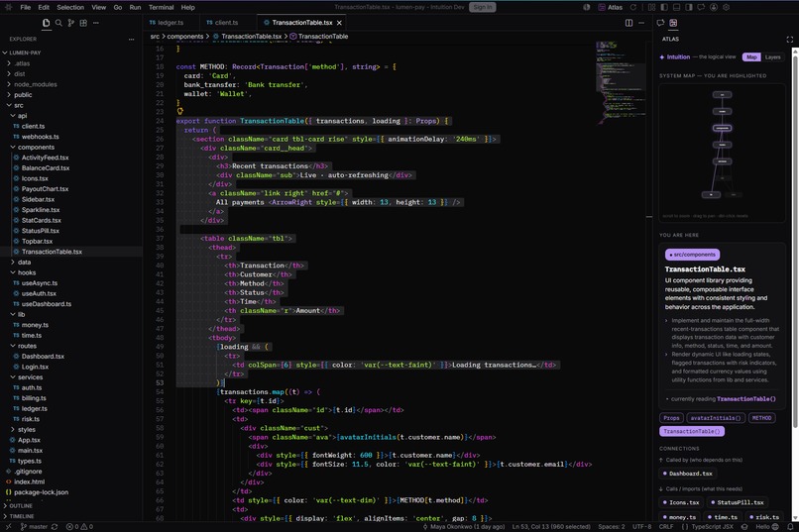799x532 pixels.
Task: Click highlighted node in system map
Action: coord(722,128)
